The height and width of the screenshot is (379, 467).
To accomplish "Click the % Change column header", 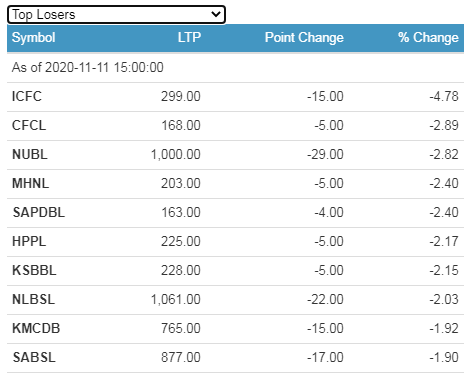I will [x=428, y=37].
